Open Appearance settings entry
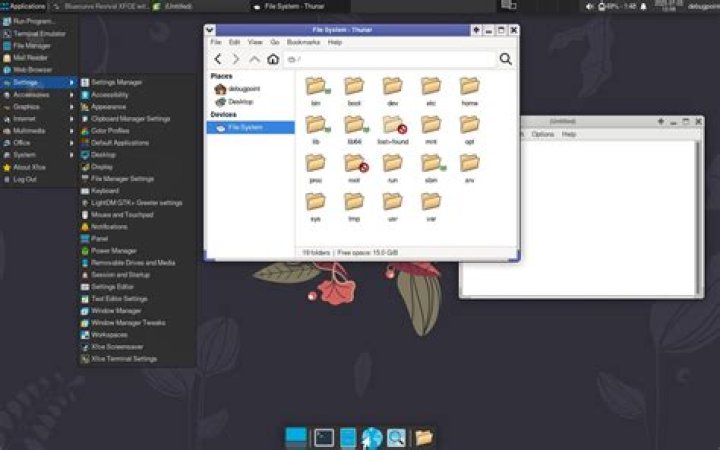Image resolution: width=720 pixels, height=450 pixels. click(109, 106)
